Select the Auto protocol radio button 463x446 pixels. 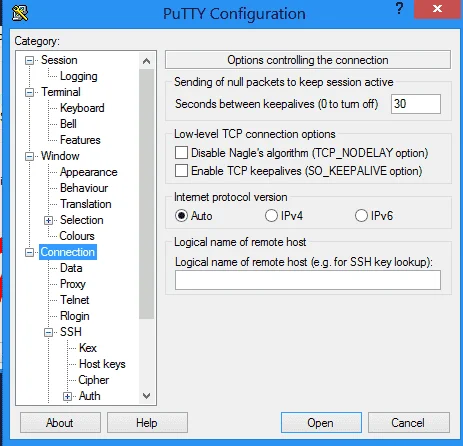click(181, 216)
